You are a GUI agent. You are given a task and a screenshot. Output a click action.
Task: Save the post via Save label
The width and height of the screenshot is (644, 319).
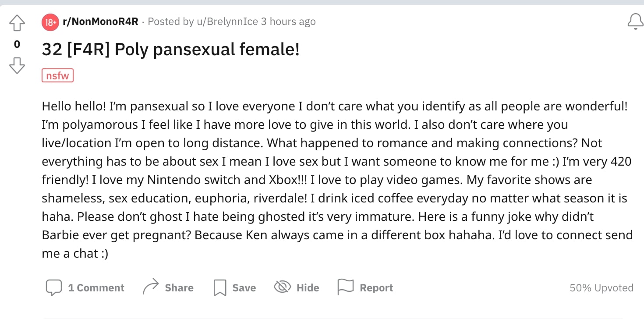coord(244,288)
